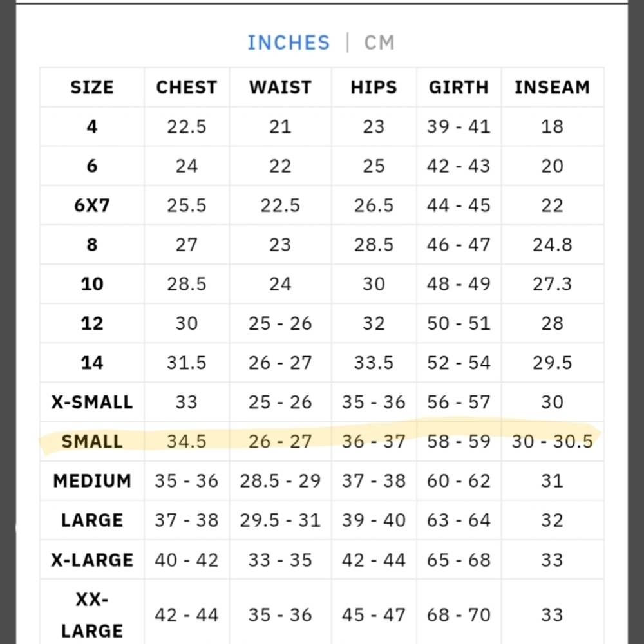Click the CHEST column header
Viewport: 644px width, 644px height.
click(187, 87)
